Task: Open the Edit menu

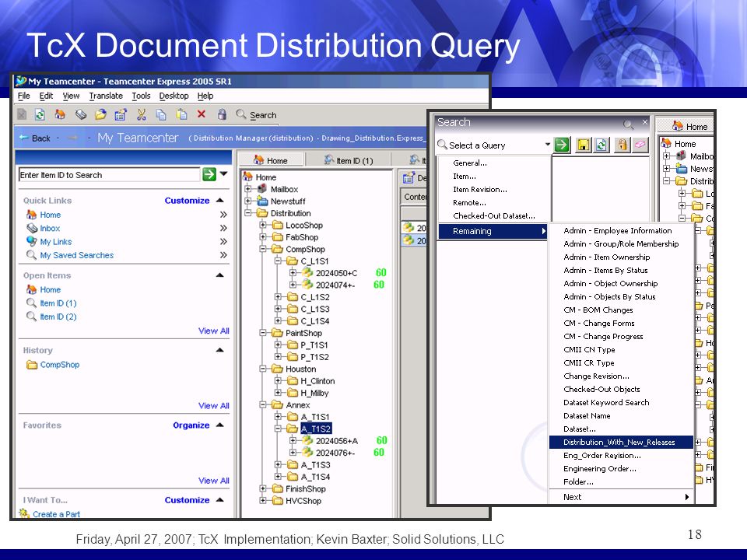Action: 46,96
